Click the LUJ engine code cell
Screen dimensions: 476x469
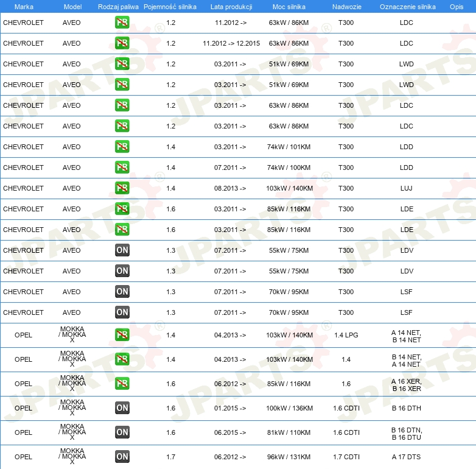[x=407, y=188]
